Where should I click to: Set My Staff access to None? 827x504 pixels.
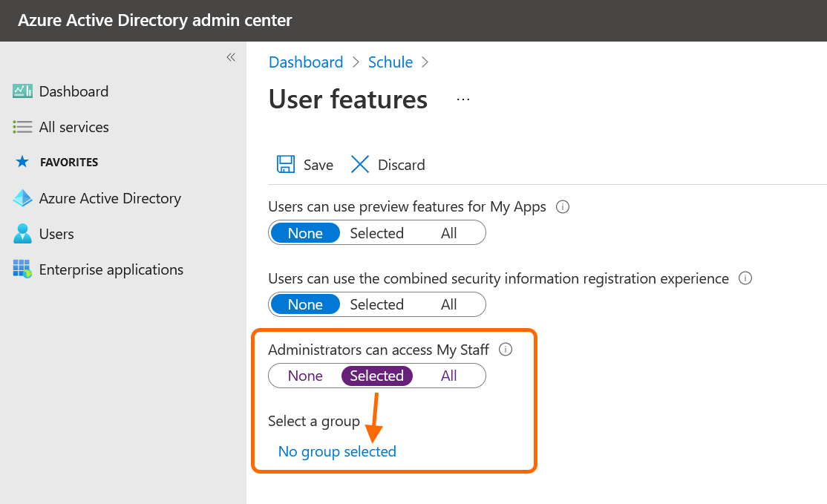tap(305, 376)
